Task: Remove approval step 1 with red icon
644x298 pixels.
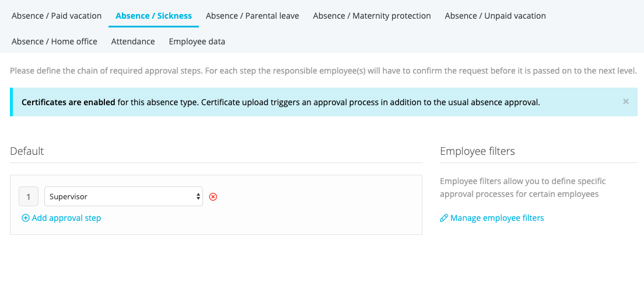Action: 213,197
